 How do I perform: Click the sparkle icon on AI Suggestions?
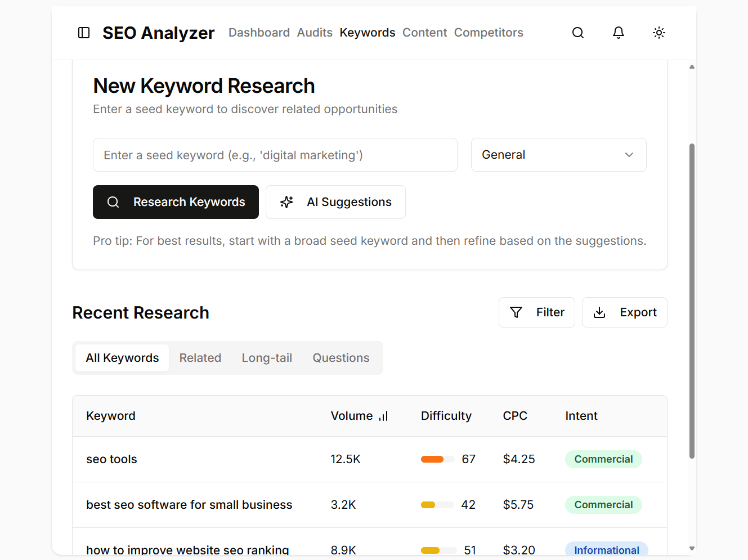click(x=287, y=202)
